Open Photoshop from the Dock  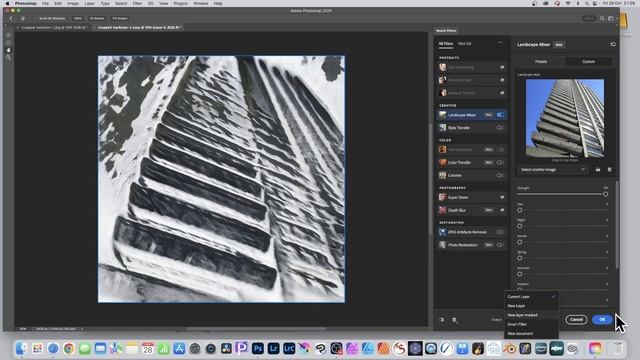tap(258, 349)
